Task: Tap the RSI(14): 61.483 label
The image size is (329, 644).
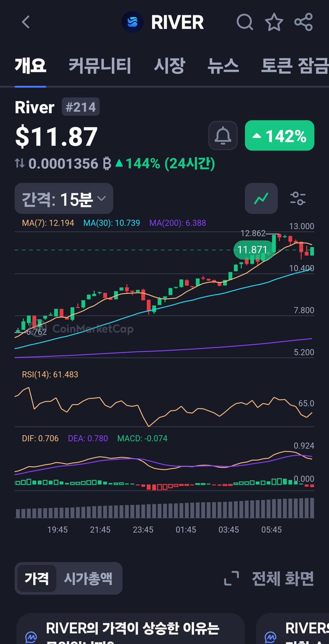Action: pos(50,374)
